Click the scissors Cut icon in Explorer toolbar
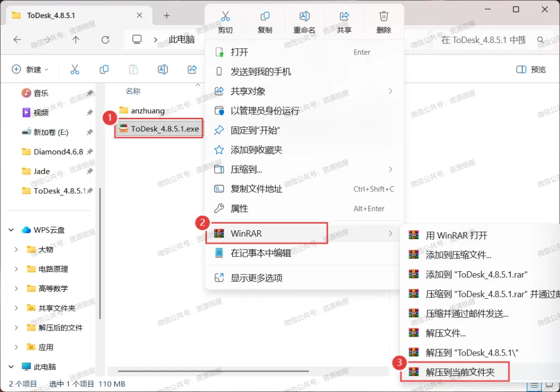The image size is (560, 392). 75,69
